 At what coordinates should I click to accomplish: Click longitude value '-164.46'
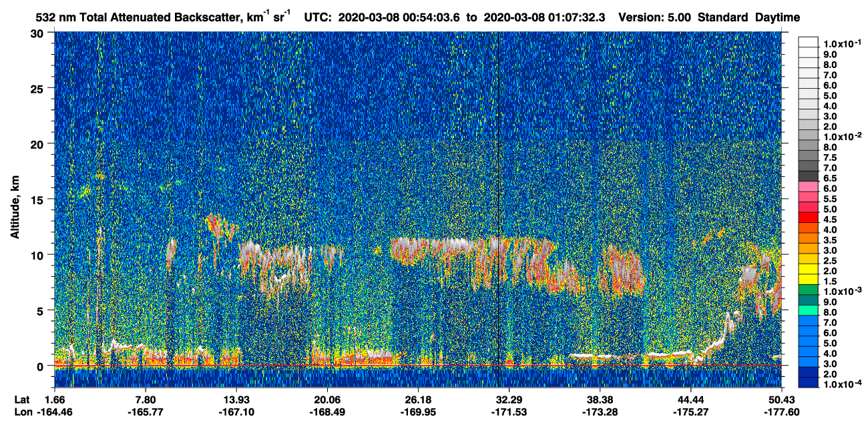pyautogui.click(x=55, y=412)
